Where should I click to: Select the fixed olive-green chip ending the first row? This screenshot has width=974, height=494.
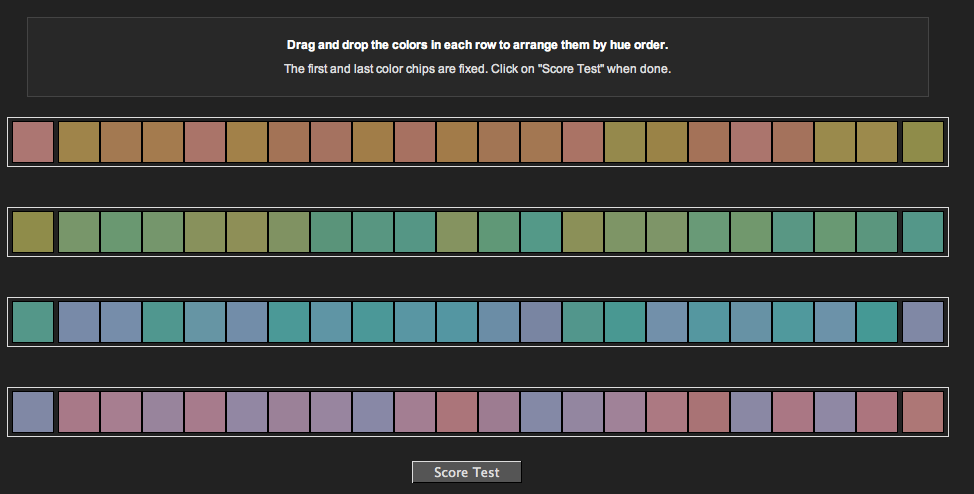click(922, 142)
